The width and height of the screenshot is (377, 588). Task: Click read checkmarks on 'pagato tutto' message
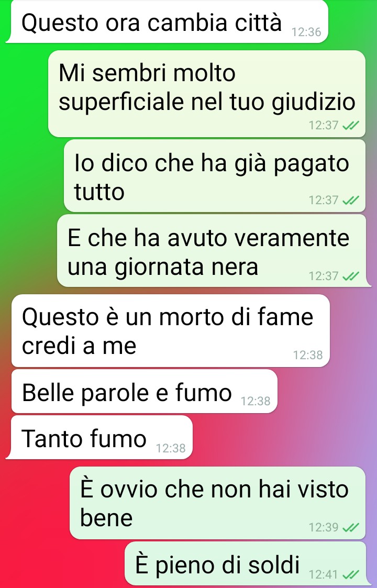coord(351,200)
